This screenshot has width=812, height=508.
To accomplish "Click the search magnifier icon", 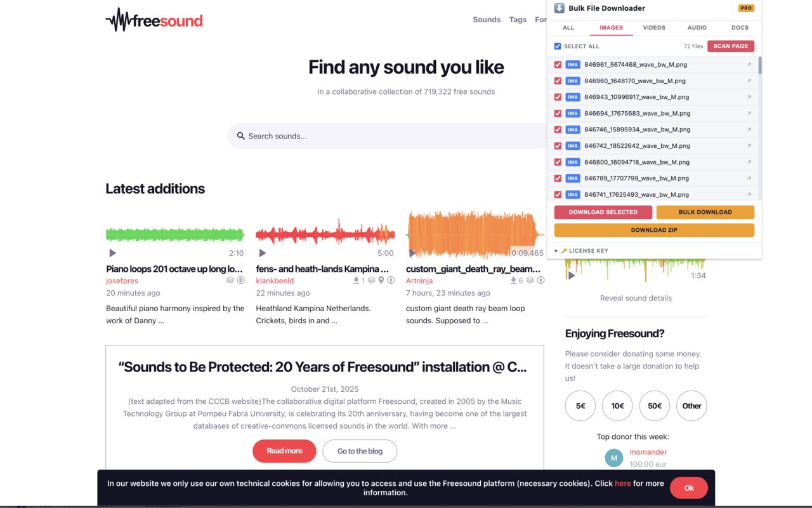I will (x=241, y=136).
